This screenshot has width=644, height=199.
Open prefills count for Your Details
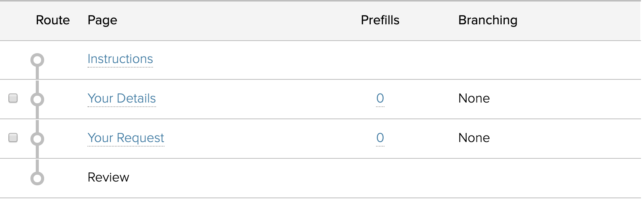tap(380, 99)
